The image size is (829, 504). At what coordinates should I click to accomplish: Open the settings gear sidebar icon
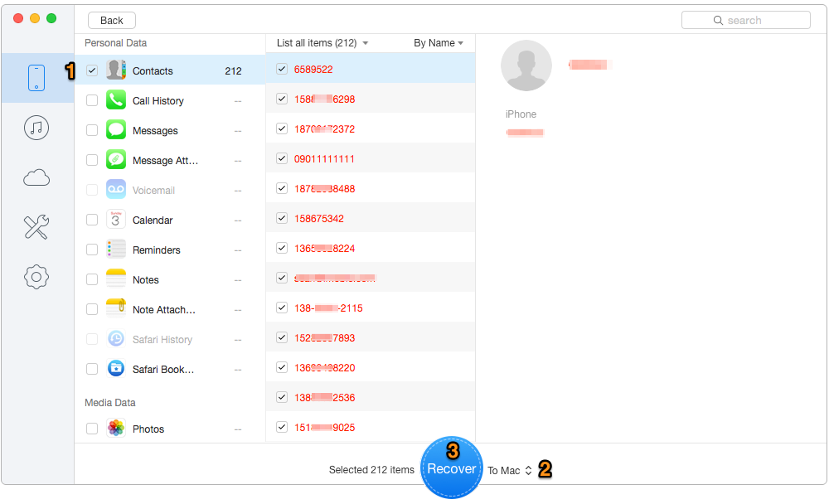pyautogui.click(x=36, y=277)
